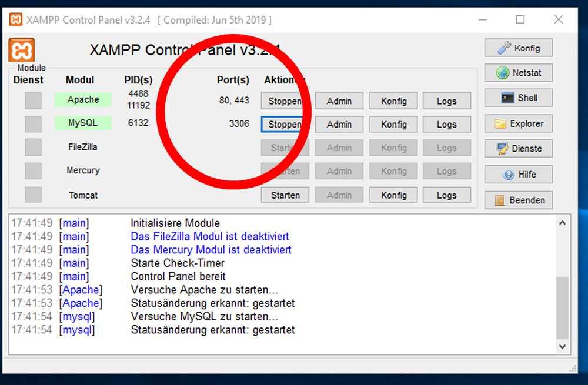Click the FileZilla Starten button
588x385 pixels.
point(285,148)
